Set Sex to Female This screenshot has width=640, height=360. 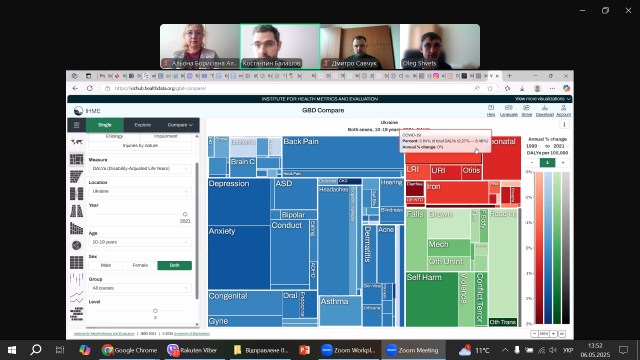[x=140, y=265]
